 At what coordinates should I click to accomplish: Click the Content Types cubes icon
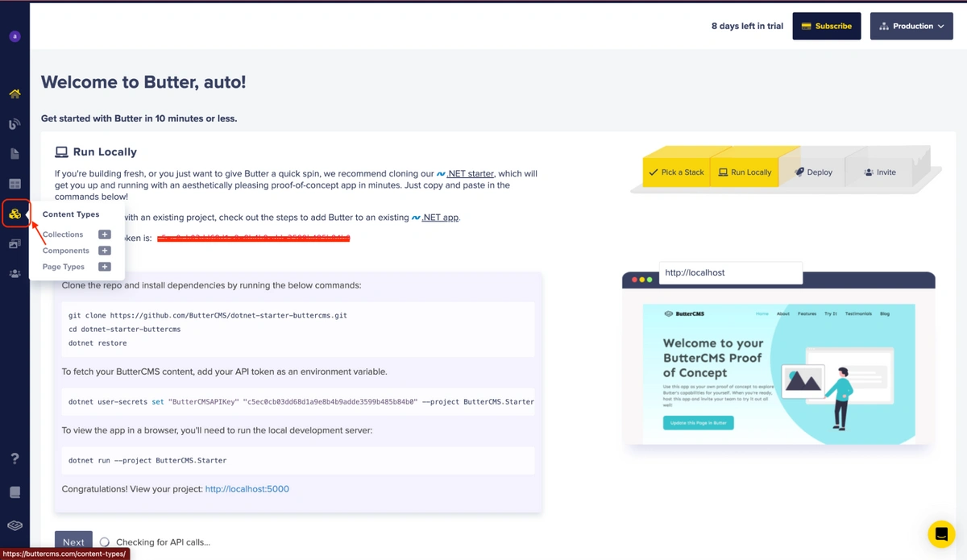tap(15, 214)
